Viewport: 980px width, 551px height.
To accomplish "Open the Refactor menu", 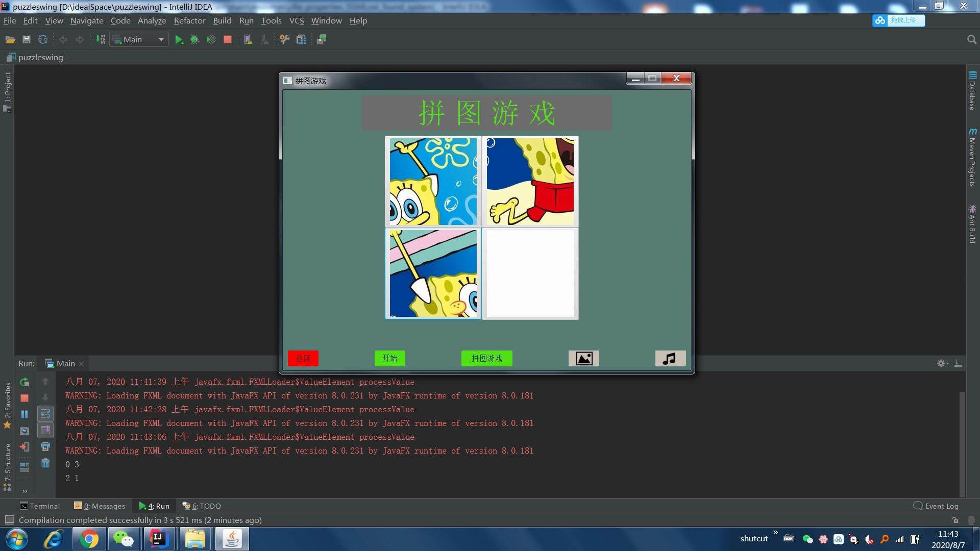I will [189, 21].
